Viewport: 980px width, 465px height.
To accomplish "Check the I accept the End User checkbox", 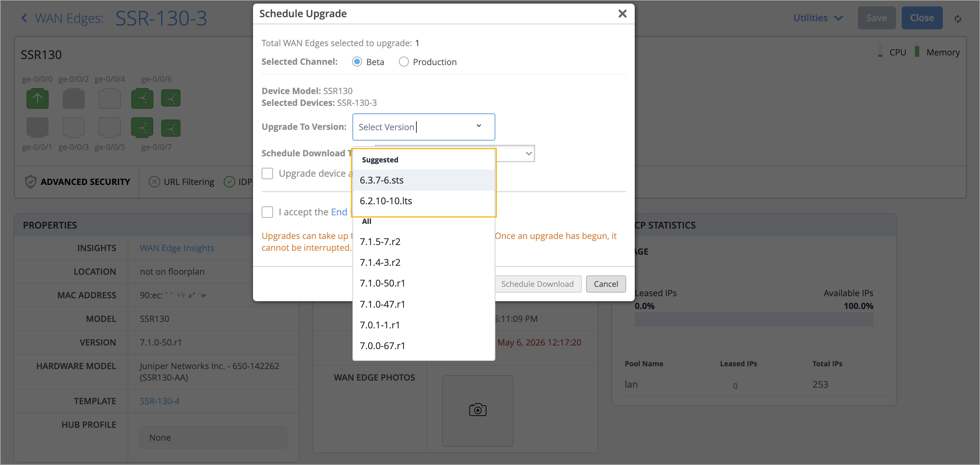I will click(267, 212).
